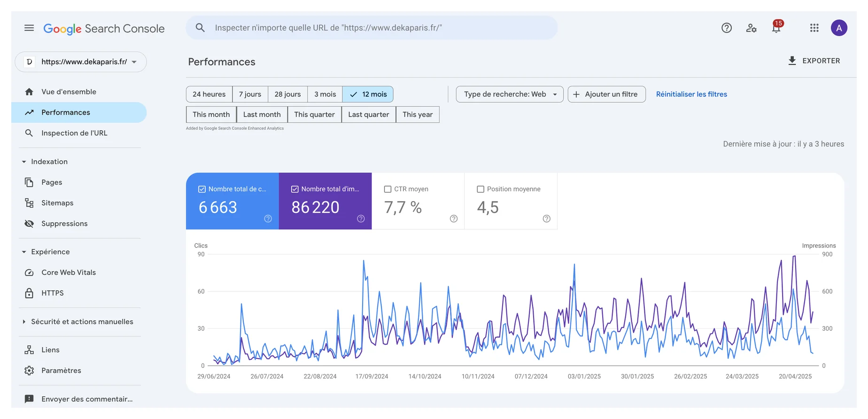
Task: Click the Liens network icon
Action: tap(29, 350)
